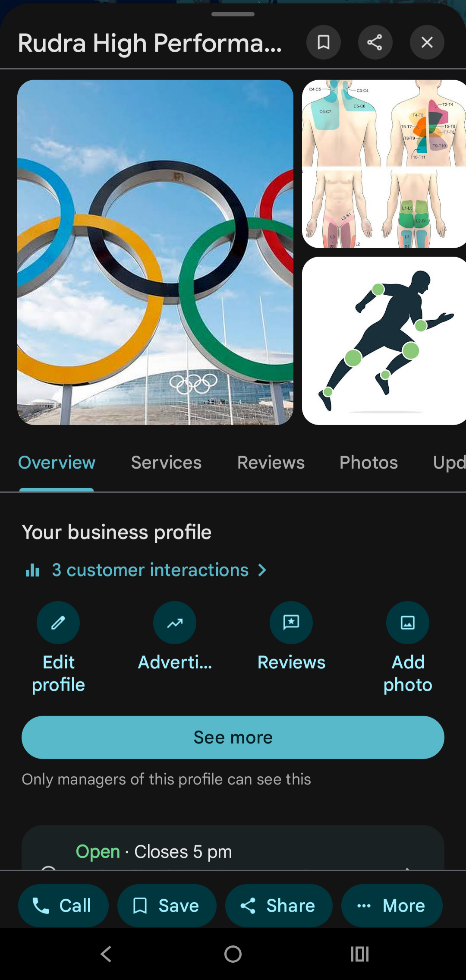Open the Advertise trend-arrow icon
The image size is (466, 980).
click(175, 623)
